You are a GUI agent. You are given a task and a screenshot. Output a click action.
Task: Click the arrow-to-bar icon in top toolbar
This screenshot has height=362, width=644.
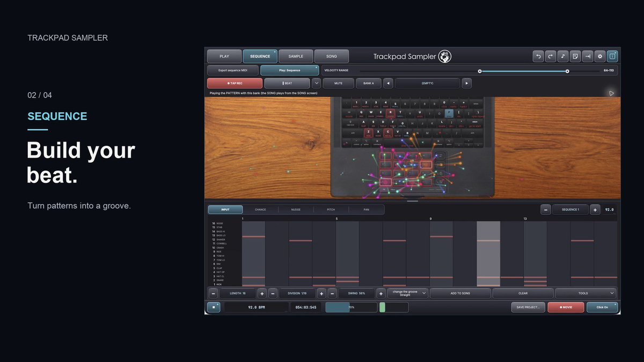pos(588,56)
